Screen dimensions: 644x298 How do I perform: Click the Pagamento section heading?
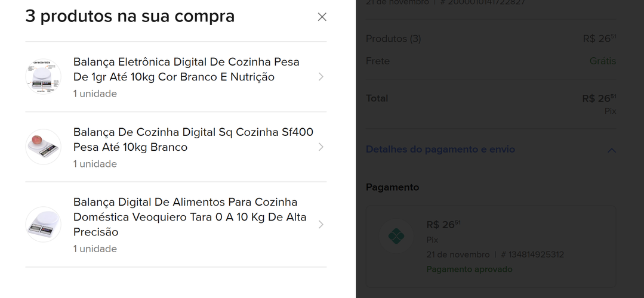pyautogui.click(x=392, y=187)
